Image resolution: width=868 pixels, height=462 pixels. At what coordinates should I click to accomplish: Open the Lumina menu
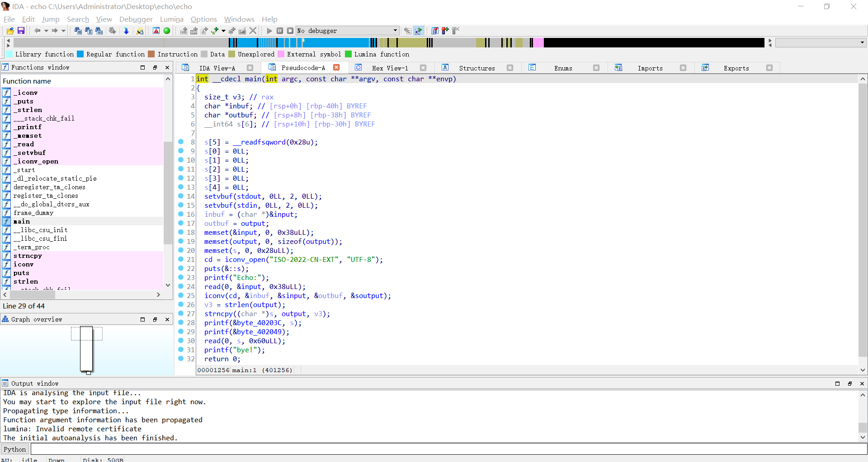pos(172,19)
